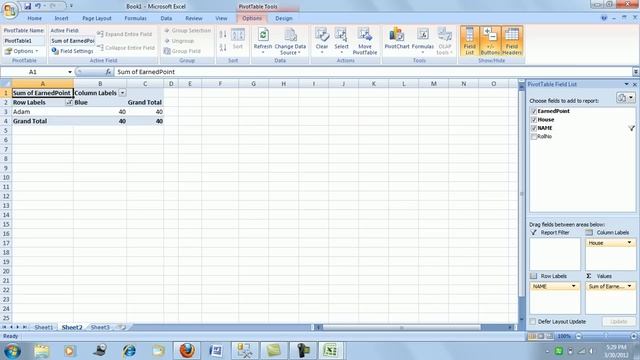Refresh the PivotTable data
640x360 pixels.
(x=263, y=41)
